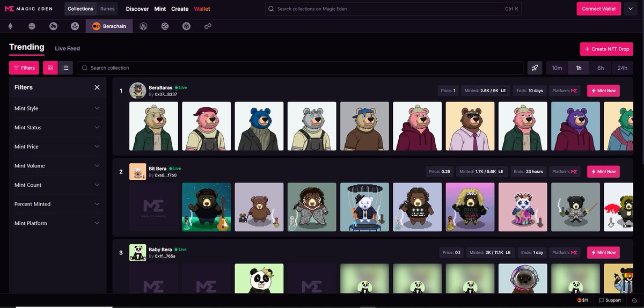Click the Baby Bera Platform ME icon

pyautogui.click(x=574, y=253)
